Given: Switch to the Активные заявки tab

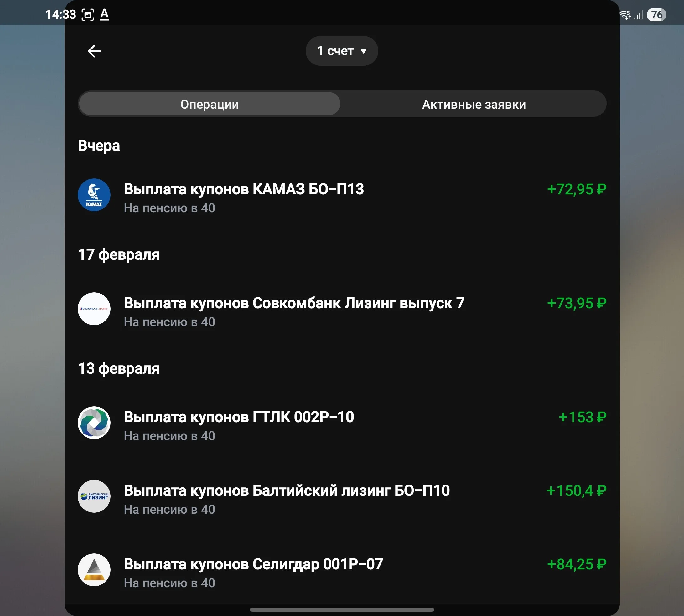Looking at the screenshot, I should 474,104.
